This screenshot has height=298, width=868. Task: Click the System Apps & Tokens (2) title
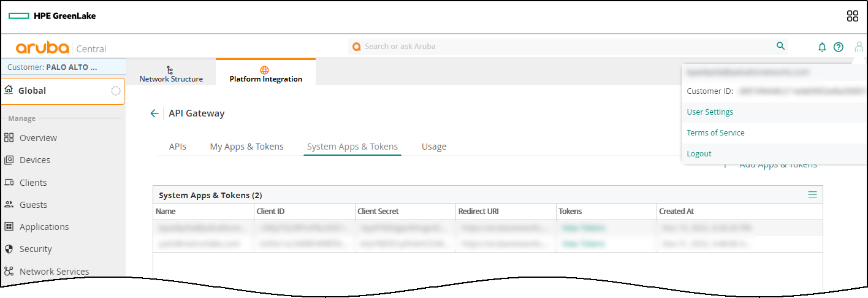pos(210,196)
